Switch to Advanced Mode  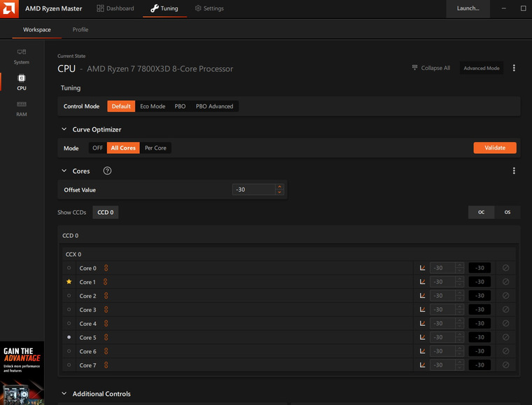[482, 68]
